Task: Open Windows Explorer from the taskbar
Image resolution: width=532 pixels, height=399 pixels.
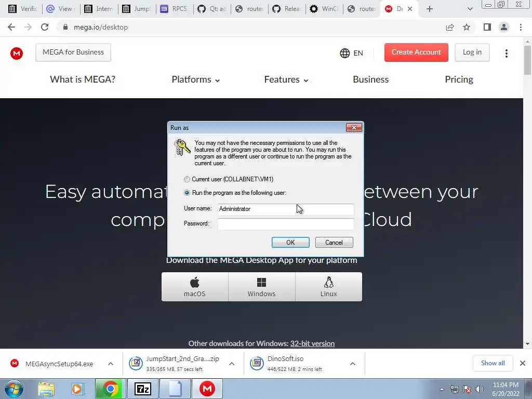Action: pos(46,389)
